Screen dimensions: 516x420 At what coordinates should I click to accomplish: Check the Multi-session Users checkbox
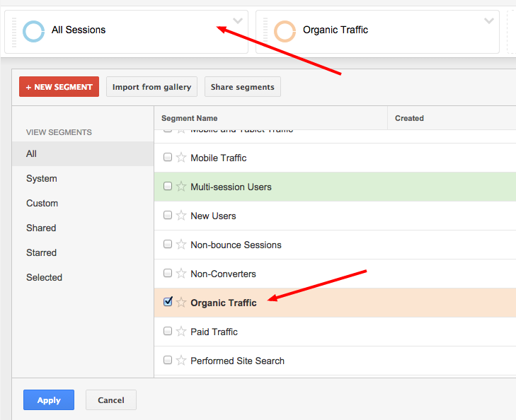(168, 186)
